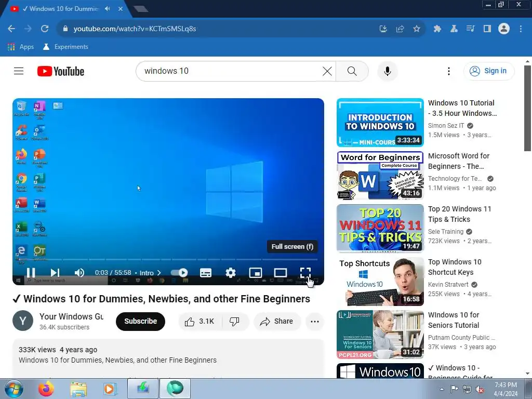Like the video showing 3.1K
Image resolution: width=532 pixels, height=399 pixels.
click(200, 321)
